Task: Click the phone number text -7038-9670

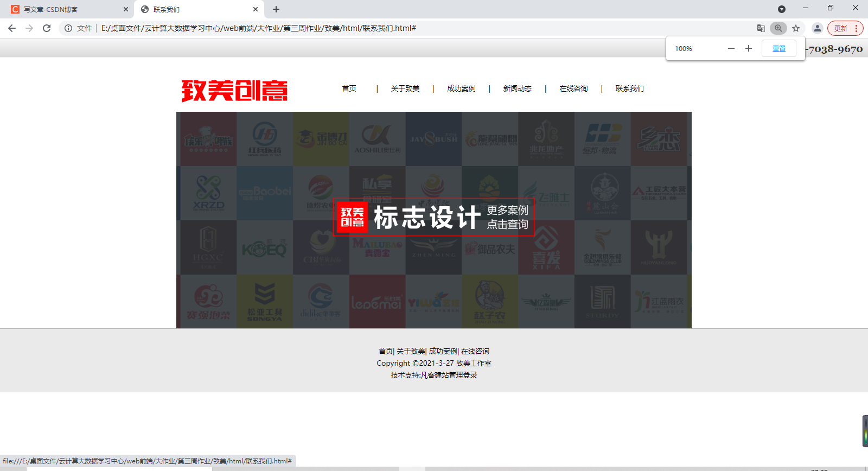Action: (x=834, y=49)
